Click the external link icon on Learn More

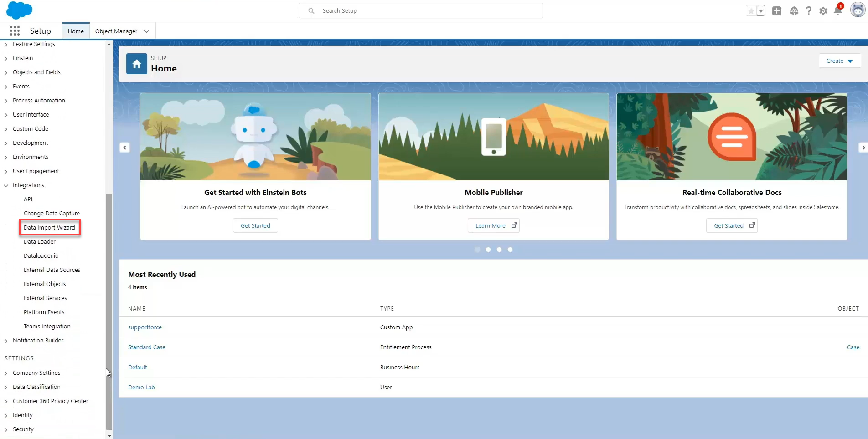tap(514, 225)
